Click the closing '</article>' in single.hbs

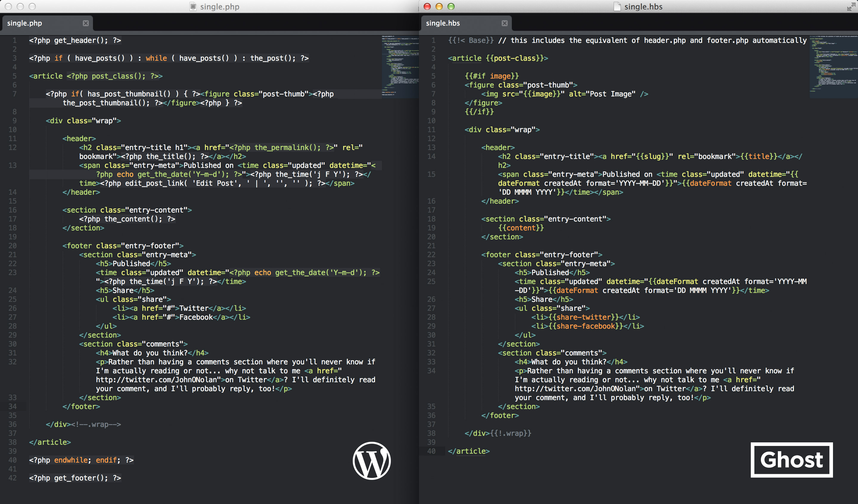point(469,451)
